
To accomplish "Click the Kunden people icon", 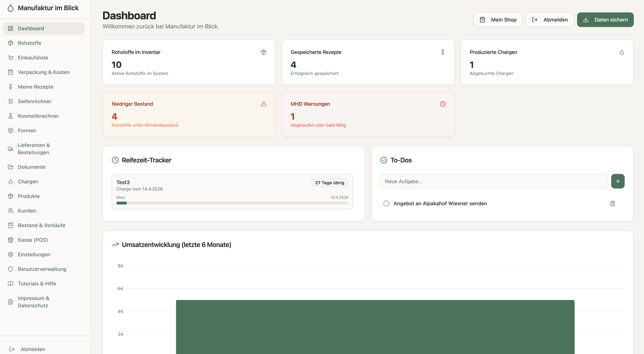I will pos(11,211).
